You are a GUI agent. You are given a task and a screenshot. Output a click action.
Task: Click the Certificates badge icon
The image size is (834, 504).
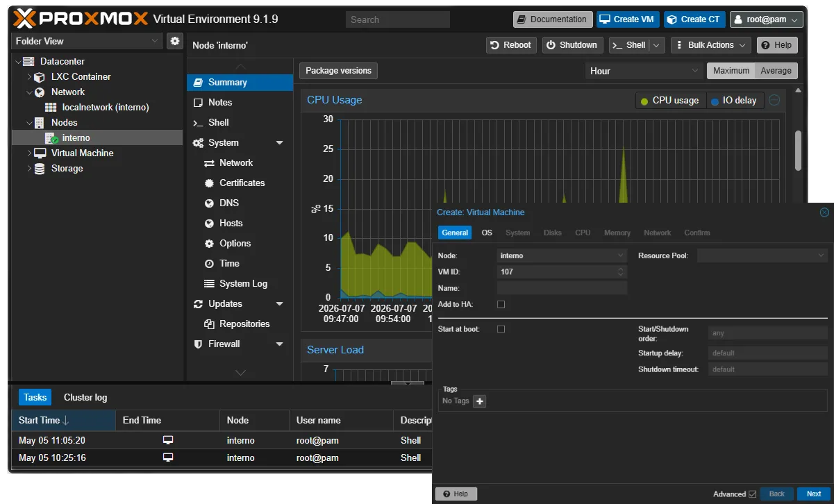(x=209, y=183)
